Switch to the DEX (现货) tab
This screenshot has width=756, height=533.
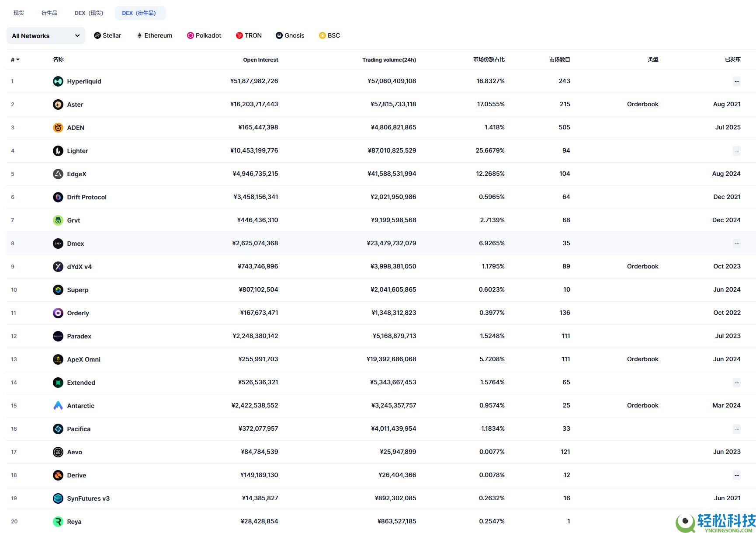click(89, 13)
